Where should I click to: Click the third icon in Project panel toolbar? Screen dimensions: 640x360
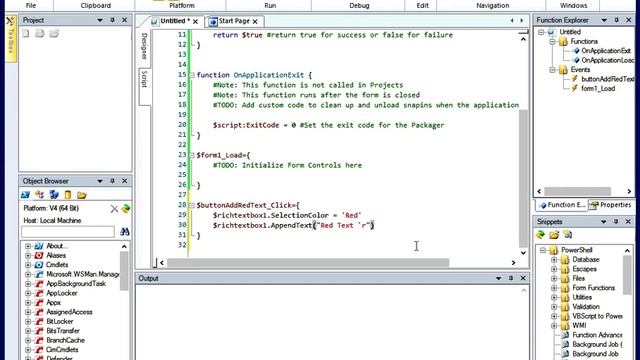54,33
